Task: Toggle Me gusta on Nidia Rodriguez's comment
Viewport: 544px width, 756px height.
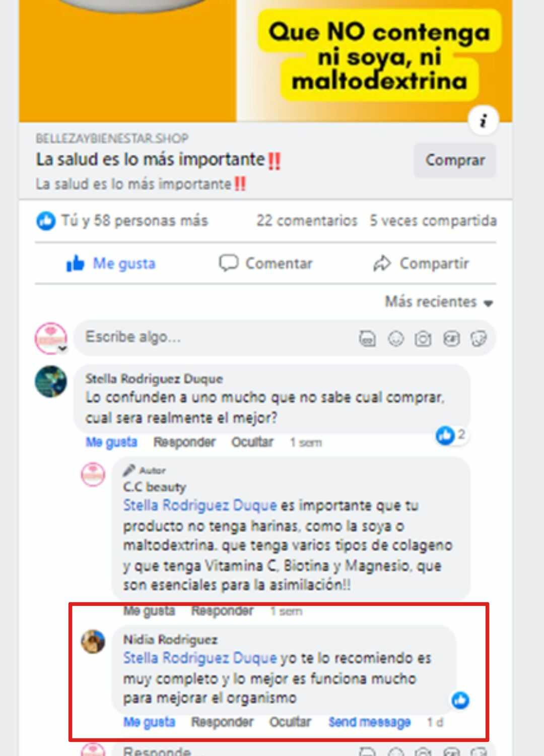Action: click(x=149, y=722)
